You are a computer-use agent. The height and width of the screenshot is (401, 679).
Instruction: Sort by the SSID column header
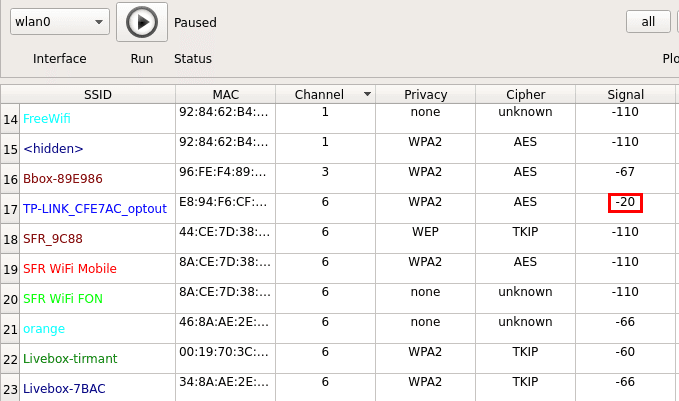click(97, 94)
